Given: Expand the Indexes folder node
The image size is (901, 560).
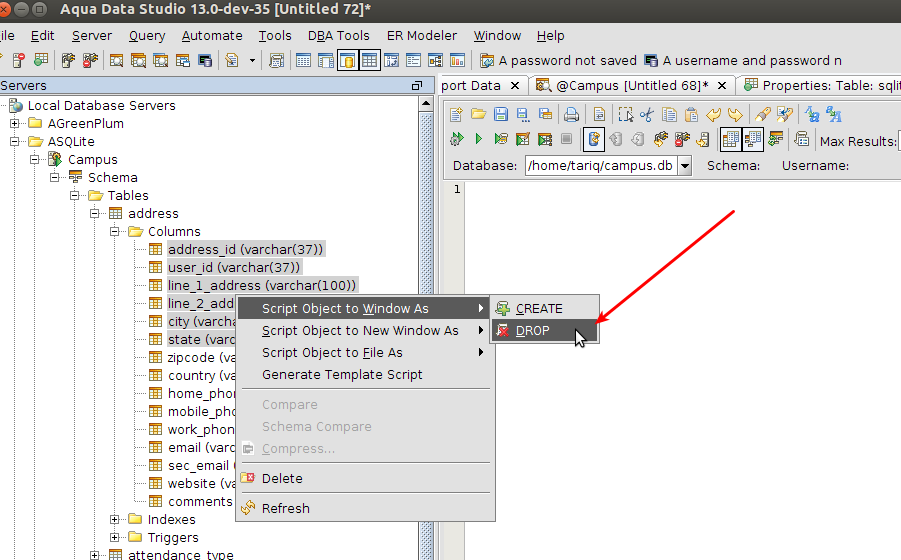Looking at the screenshot, I should [x=115, y=519].
